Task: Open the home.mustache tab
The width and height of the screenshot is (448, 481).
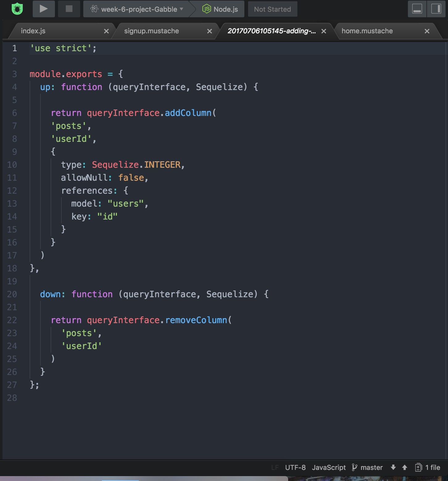Action: (x=367, y=31)
